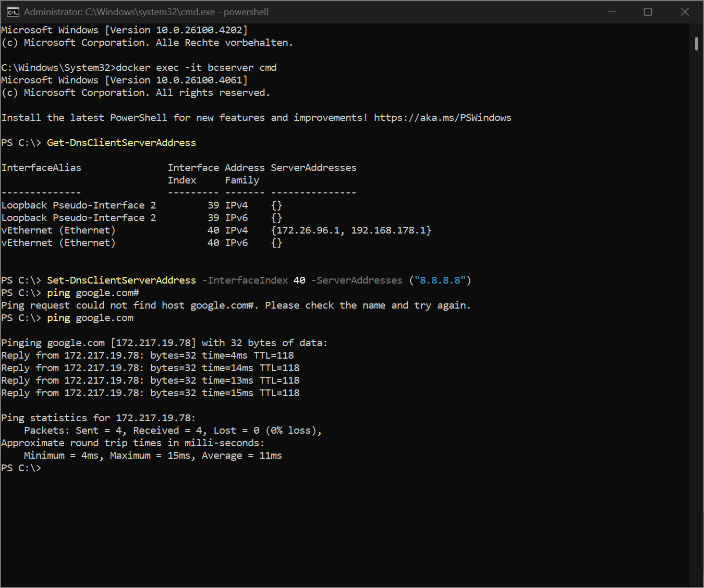
Task: Click the current PS C:\> prompt
Action: coord(21,468)
